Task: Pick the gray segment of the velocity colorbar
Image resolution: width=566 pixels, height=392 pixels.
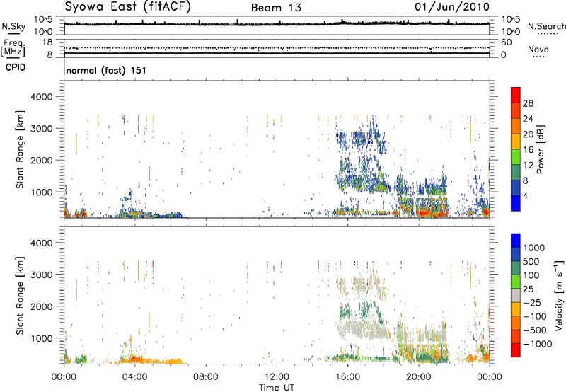Action: 516,295
